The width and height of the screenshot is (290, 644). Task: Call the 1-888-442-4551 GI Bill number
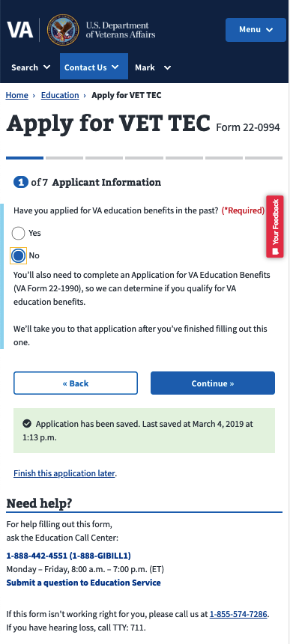[69, 556]
